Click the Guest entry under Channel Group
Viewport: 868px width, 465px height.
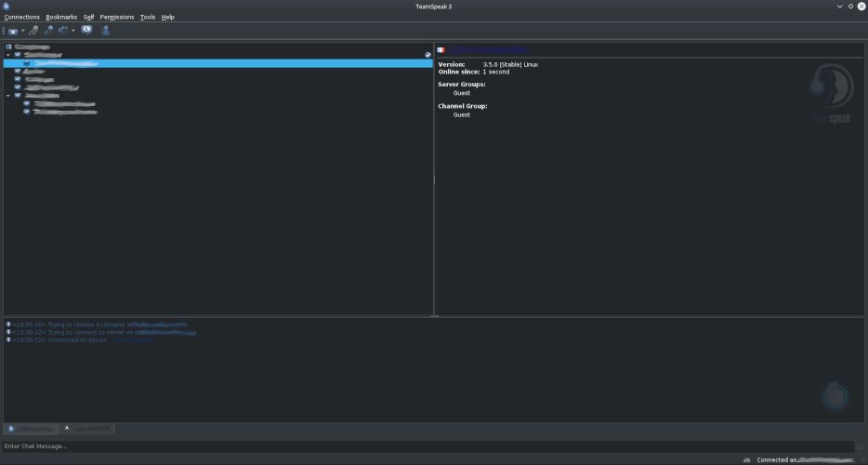tap(462, 114)
